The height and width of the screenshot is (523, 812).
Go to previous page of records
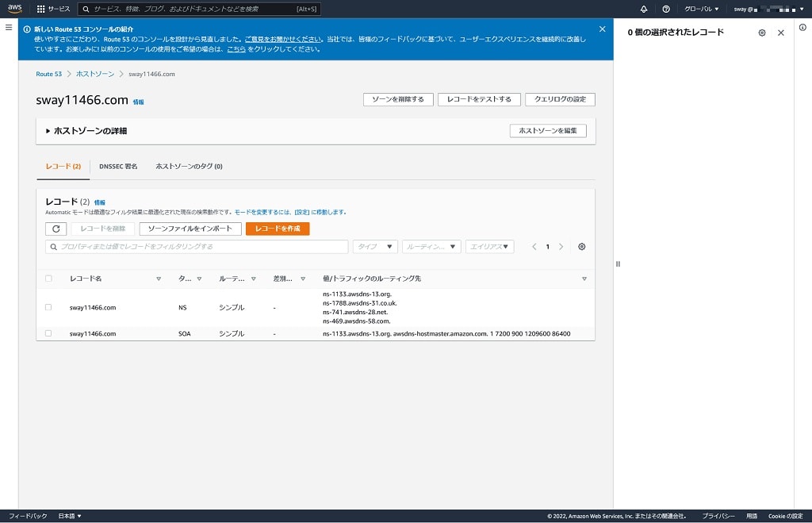534,247
